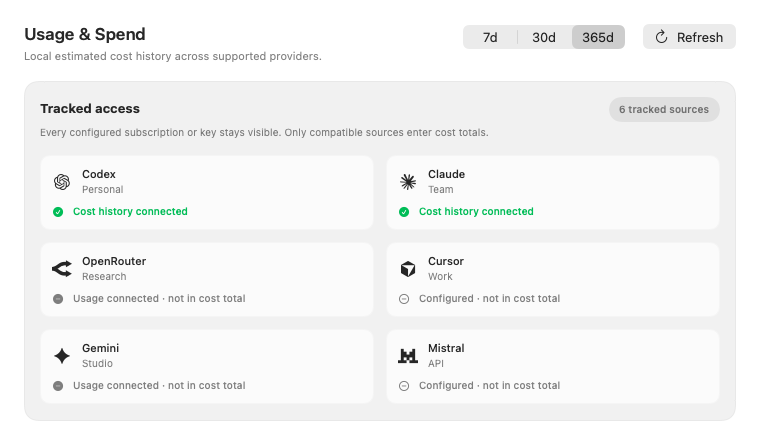Click the Mistral logo icon
Viewport: 760px width, 440px height.
tap(408, 356)
